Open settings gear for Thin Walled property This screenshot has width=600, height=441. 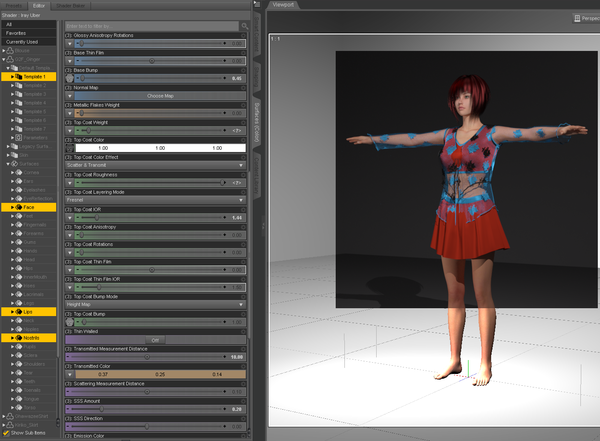coord(243,332)
